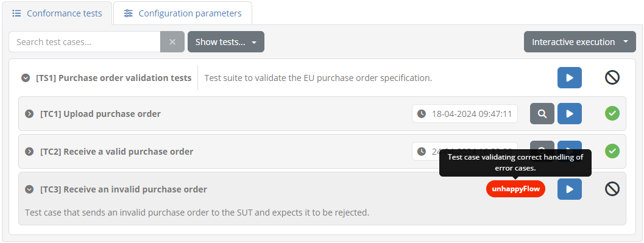Click the undefined status icon for TC3
The image size is (644, 243).
pos(612,189)
